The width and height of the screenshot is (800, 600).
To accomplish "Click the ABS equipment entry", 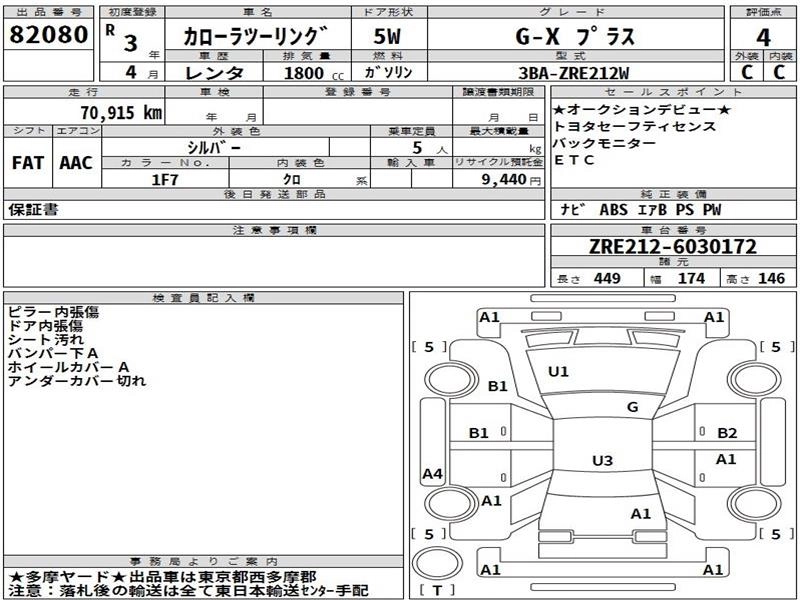I will tap(613, 210).
